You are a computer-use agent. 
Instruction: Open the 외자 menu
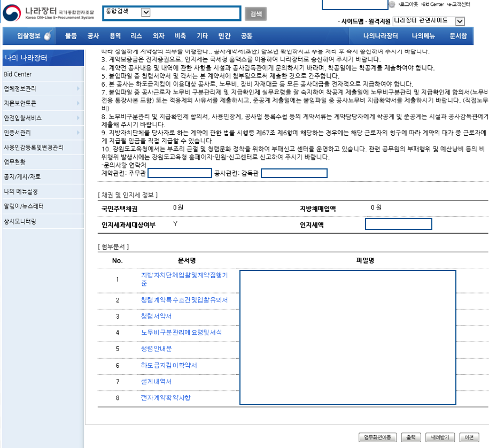click(x=158, y=36)
